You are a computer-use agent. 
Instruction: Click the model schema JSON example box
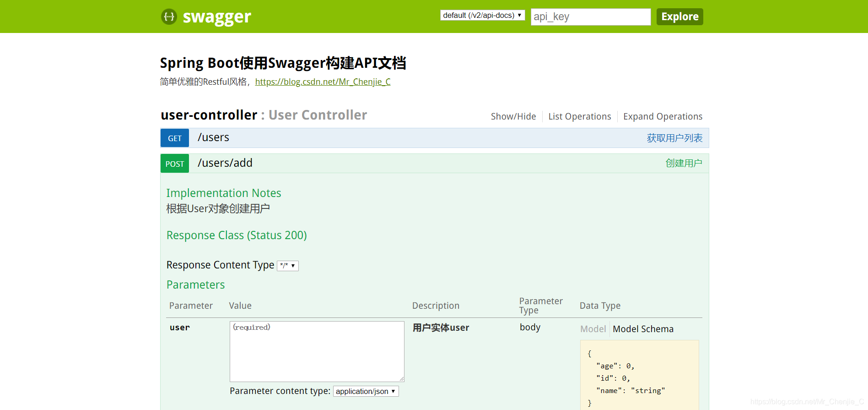(639, 375)
